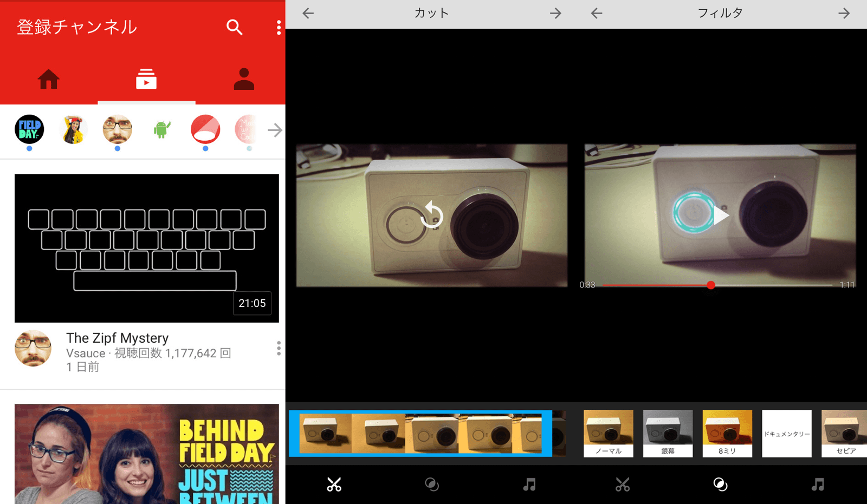The image size is (867, 504).
Task: Open the Behind Field Day video thumbnail
Action: click(x=147, y=454)
